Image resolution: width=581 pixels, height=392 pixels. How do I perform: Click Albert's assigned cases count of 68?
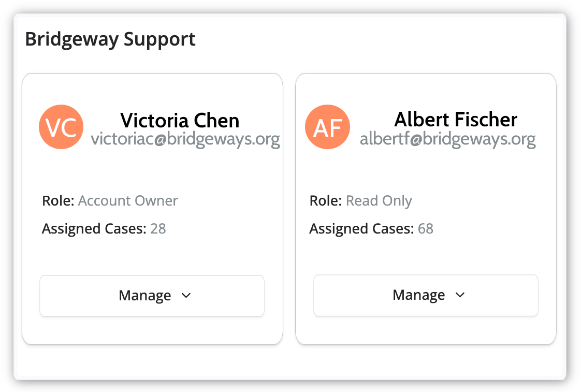(426, 229)
